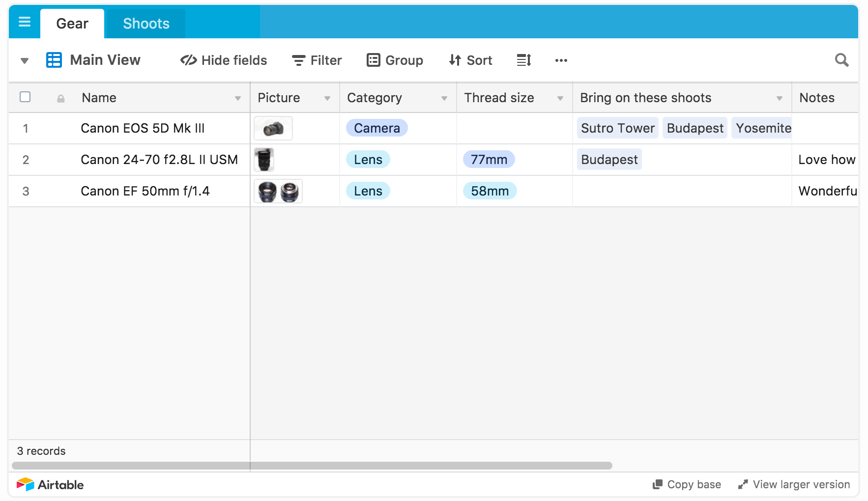Click row number 3

(x=26, y=192)
